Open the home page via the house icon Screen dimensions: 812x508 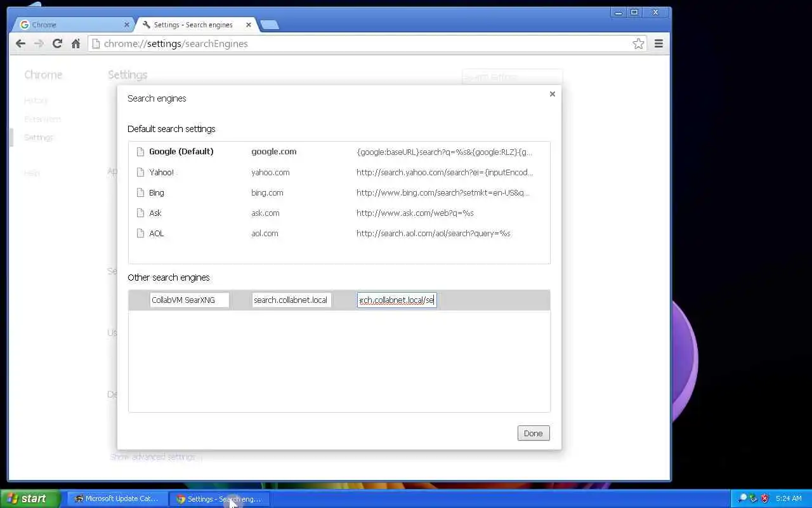coord(75,44)
